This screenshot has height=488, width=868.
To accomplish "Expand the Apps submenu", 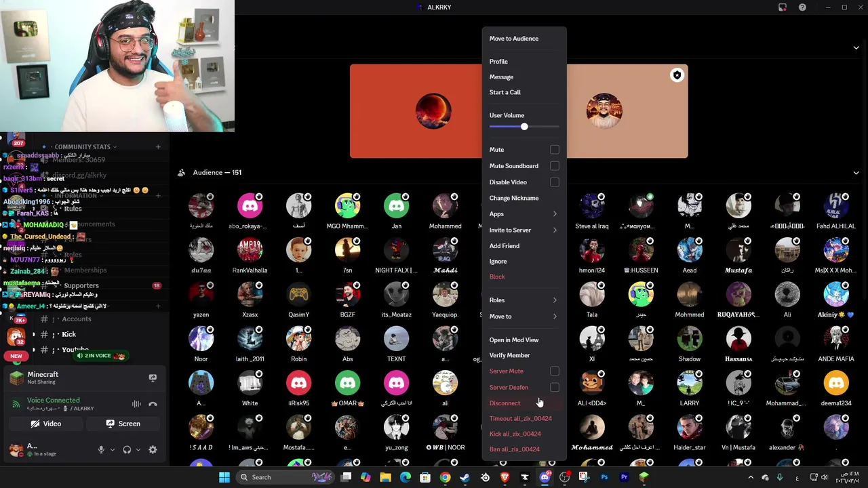I will (524, 214).
